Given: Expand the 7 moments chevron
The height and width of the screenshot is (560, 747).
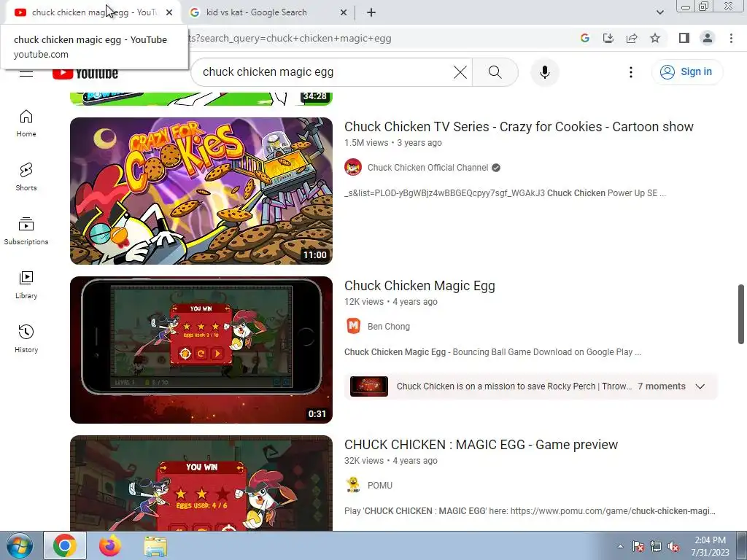Looking at the screenshot, I should 700,386.
